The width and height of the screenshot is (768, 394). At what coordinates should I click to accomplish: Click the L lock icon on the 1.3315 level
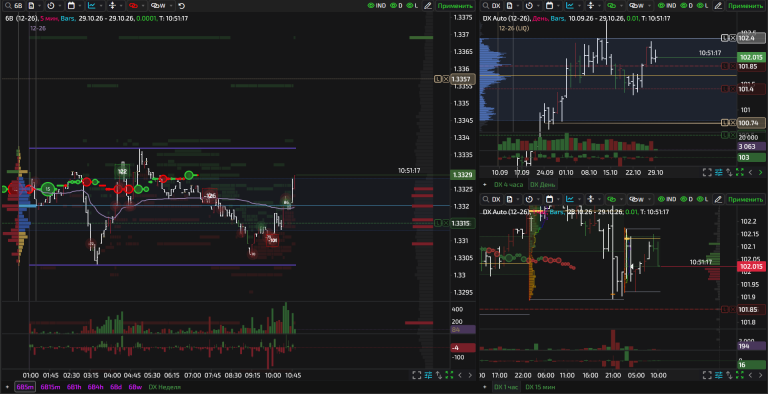point(438,223)
